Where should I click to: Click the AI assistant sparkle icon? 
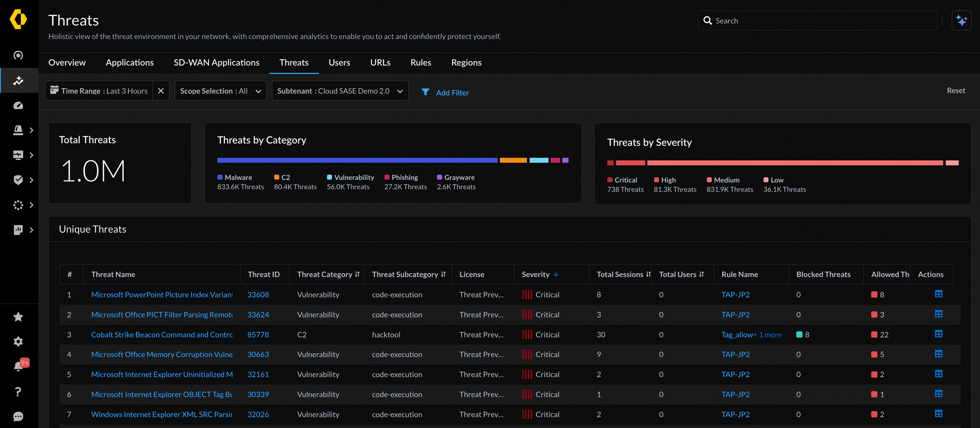click(x=961, y=20)
